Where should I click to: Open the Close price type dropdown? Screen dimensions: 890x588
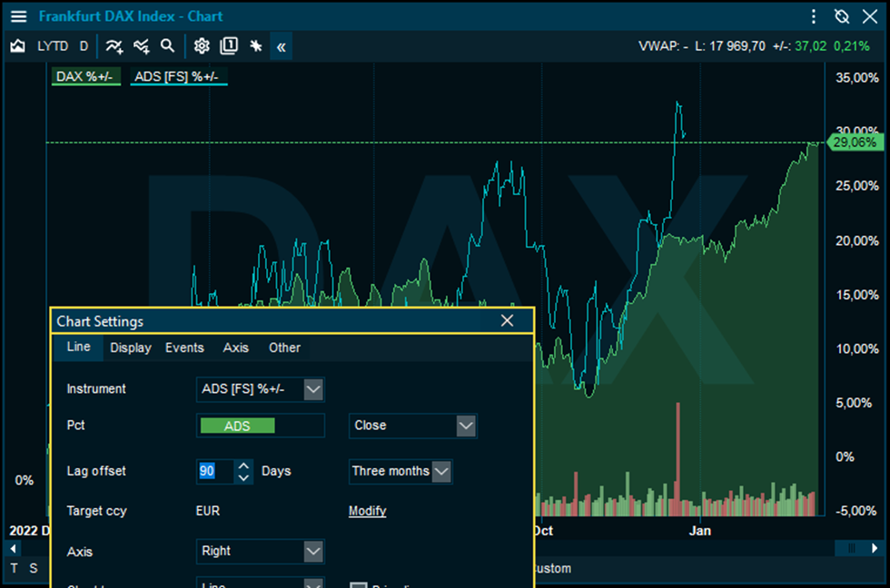point(466,426)
